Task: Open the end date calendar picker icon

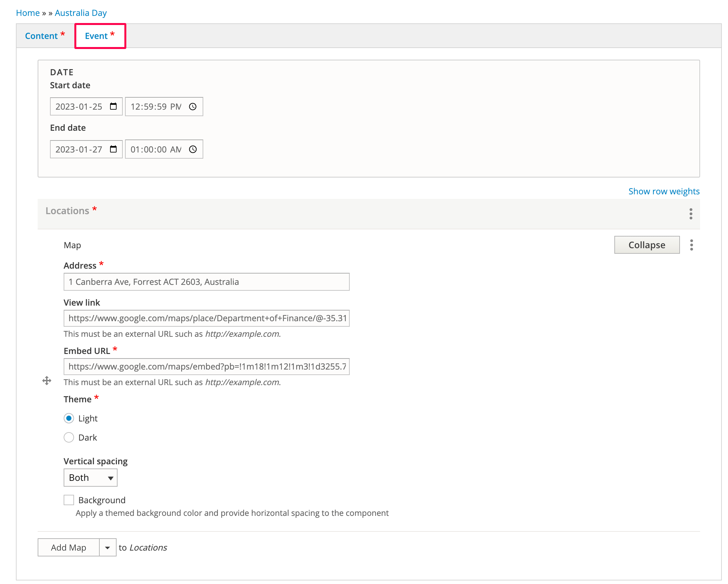Action: point(113,149)
